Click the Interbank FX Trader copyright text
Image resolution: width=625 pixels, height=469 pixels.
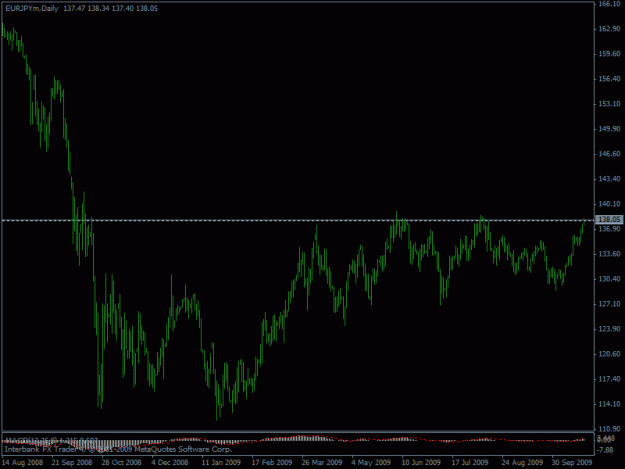click(118, 449)
